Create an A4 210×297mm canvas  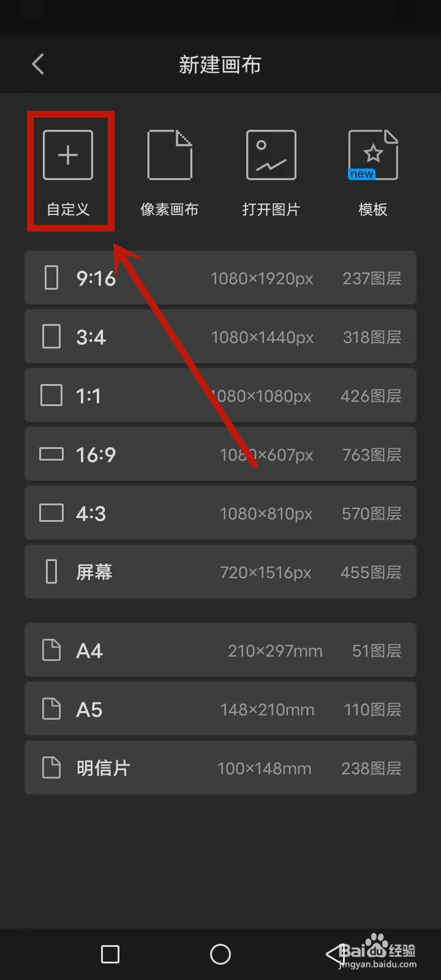point(221,650)
